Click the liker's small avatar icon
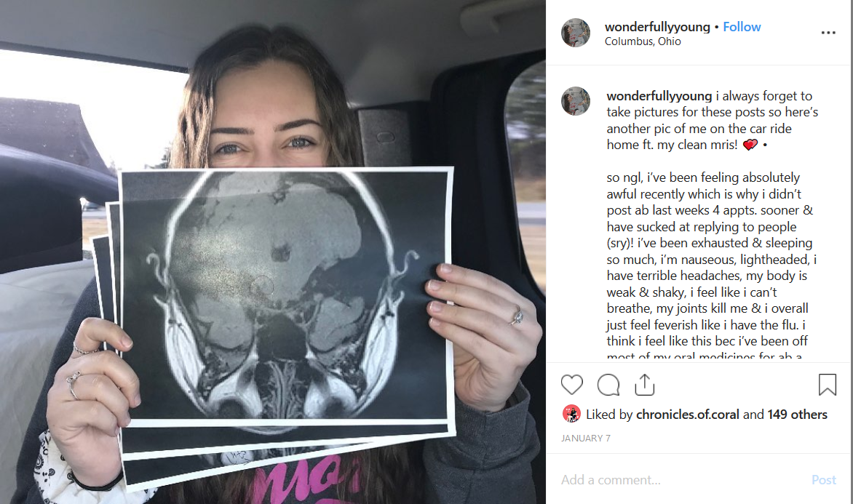 pyautogui.click(x=571, y=414)
